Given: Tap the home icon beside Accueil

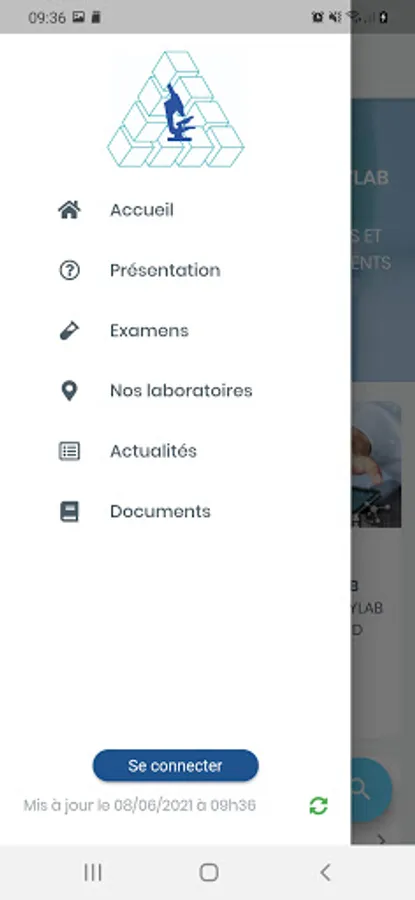Looking at the screenshot, I should tap(69, 210).
